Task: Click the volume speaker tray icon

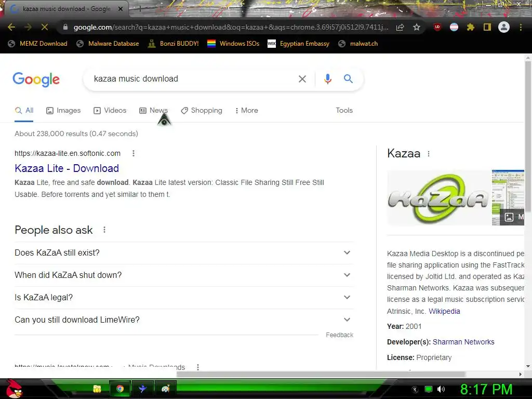Action: (x=441, y=389)
